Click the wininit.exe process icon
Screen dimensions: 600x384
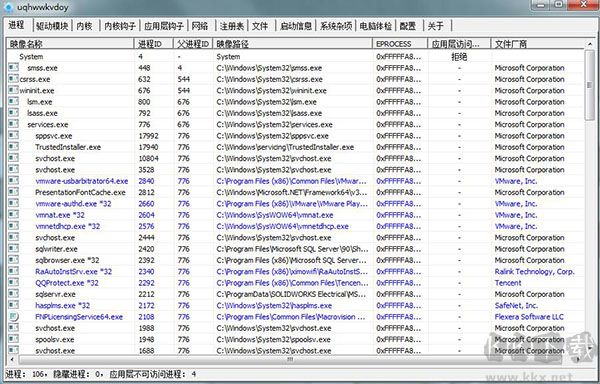coord(13,90)
